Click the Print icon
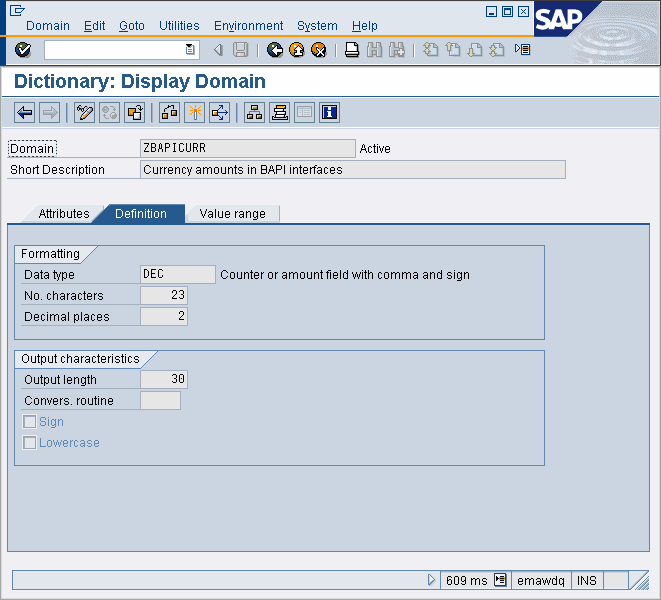The image size is (661, 600). pos(352,50)
